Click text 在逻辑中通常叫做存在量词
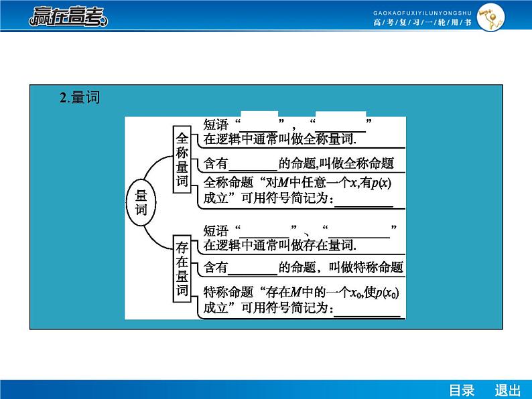Image resolution: width=532 pixels, height=399 pixels. click(280, 245)
